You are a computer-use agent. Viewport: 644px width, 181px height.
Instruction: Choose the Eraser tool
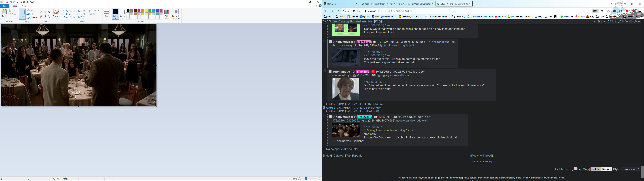[41, 17]
